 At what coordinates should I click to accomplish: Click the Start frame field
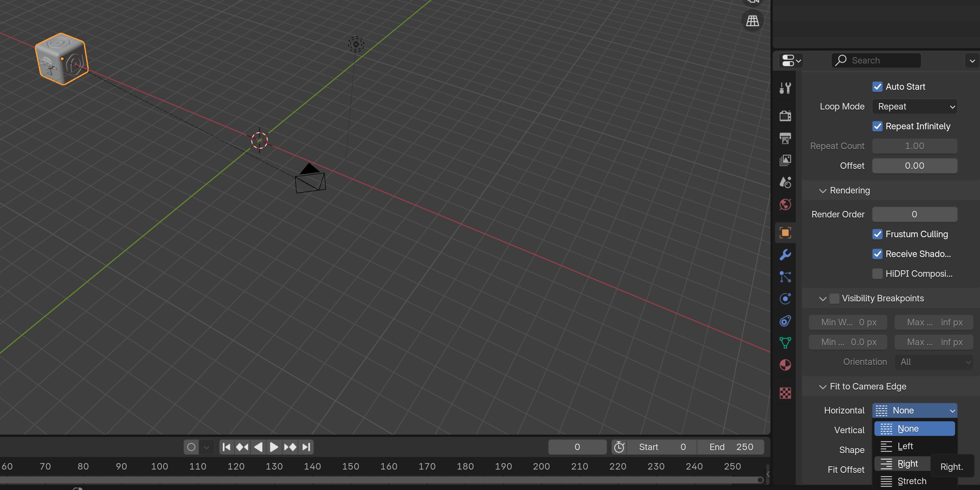pyautogui.click(x=662, y=447)
